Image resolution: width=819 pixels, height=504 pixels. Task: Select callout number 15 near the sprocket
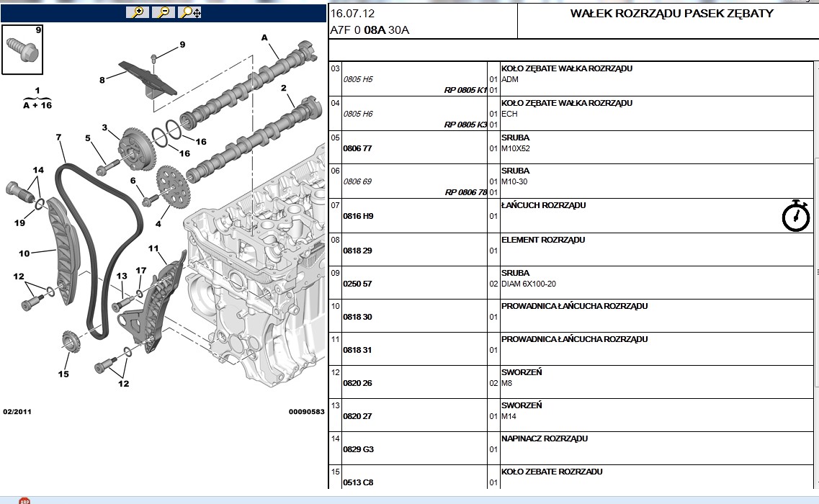[63, 374]
